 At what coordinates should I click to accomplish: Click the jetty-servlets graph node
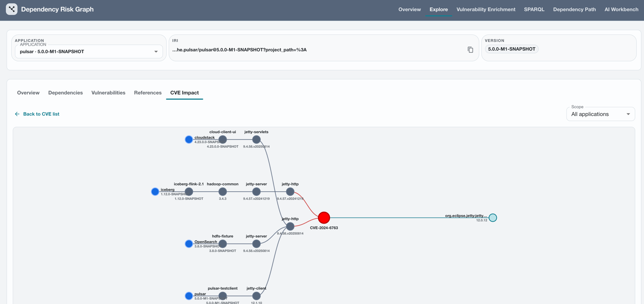(256, 139)
